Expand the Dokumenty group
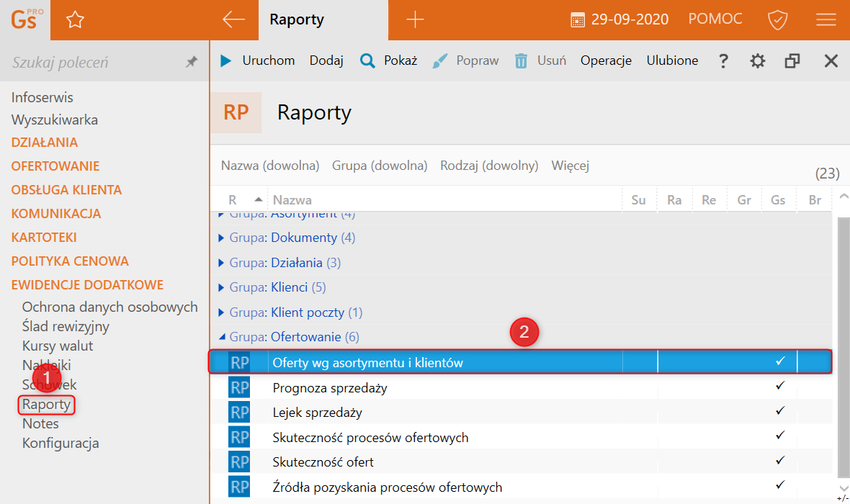Viewport: 850px width, 504px height. [222, 238]
